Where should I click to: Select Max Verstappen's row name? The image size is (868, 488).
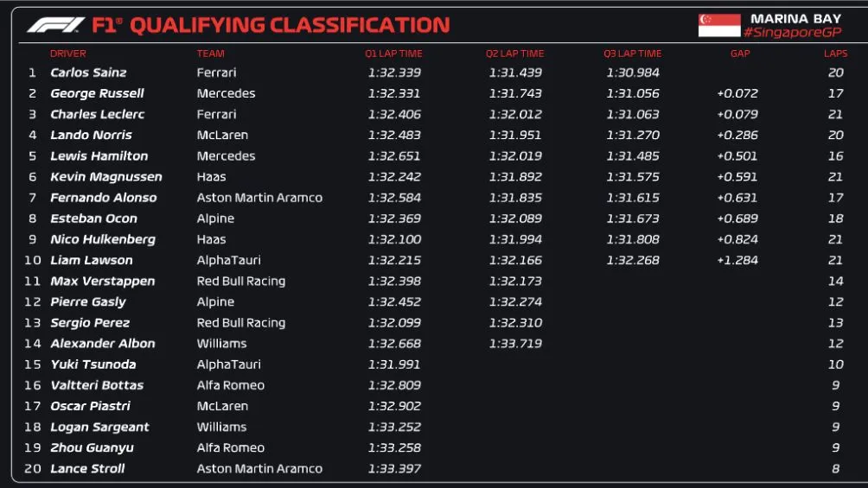103,281
